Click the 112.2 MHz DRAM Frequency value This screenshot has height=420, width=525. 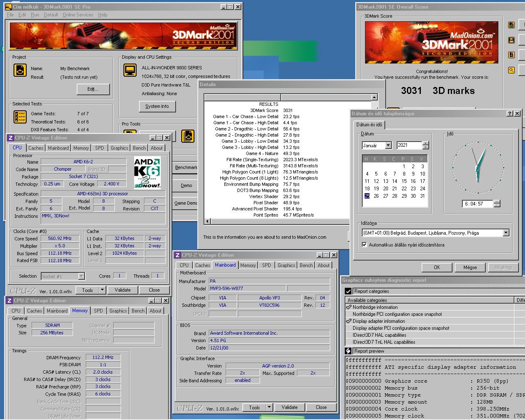point(103,358)
